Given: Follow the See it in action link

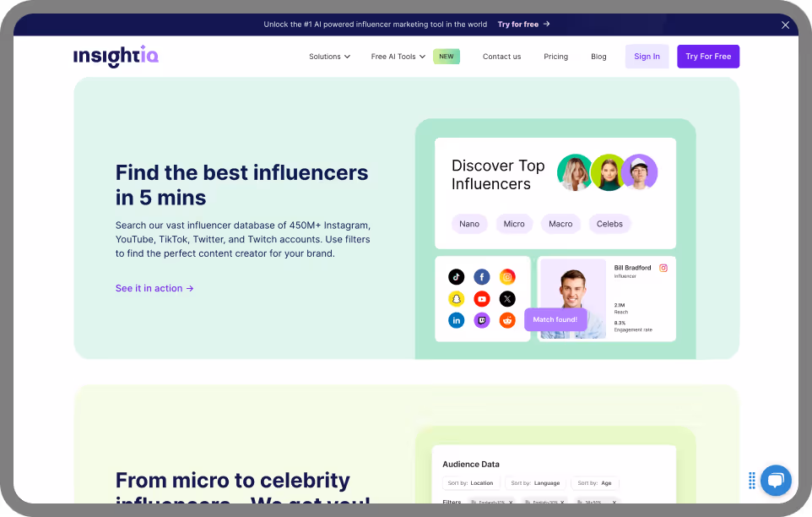Looking at the screenshot, I should (x=154, y=289).
